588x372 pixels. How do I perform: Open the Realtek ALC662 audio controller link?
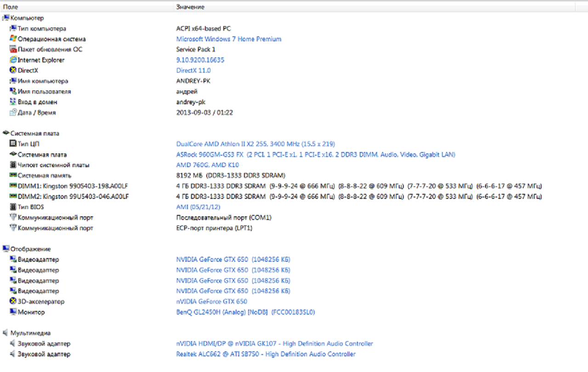[x=266, y=354]
